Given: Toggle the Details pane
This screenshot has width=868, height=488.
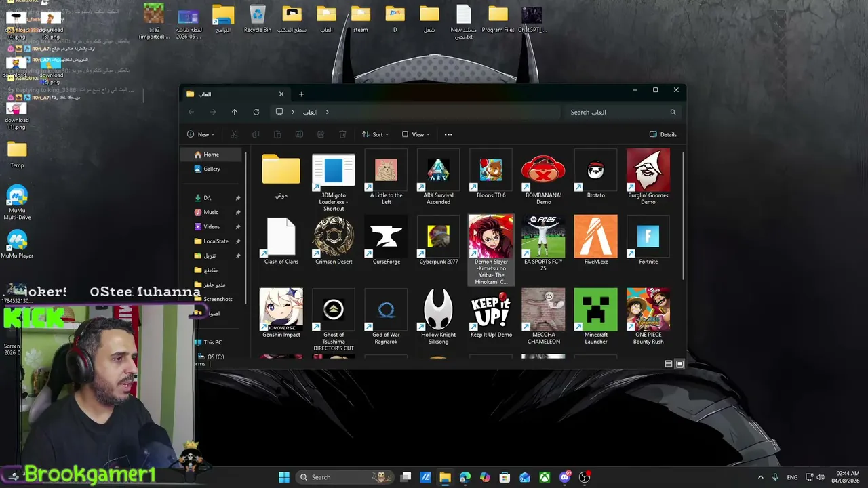Looking at the screenshot, I should point(663,134).
